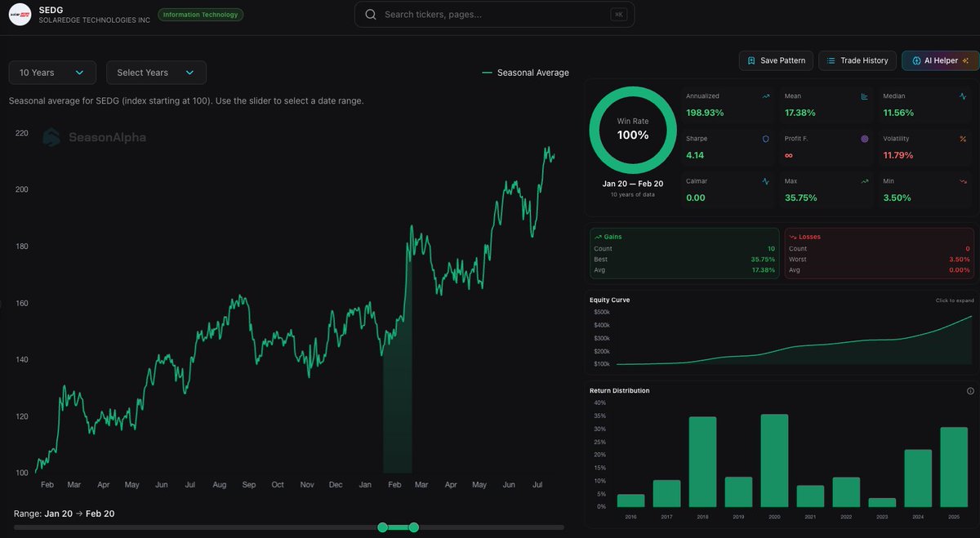Click the 2020 bar in Return Distribution
Viewport: 980px width, 538px height.
[x=774, y=460]
